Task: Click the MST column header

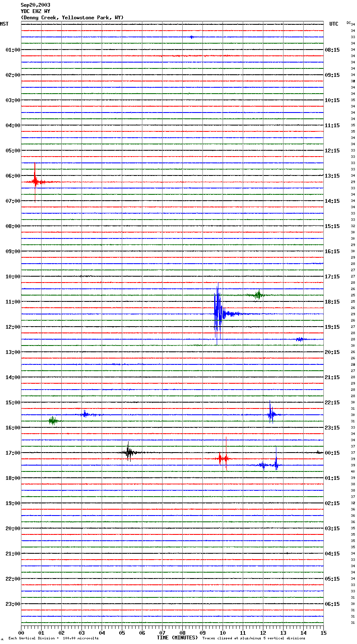Action: pyautogui.click(x=4, y=24)
